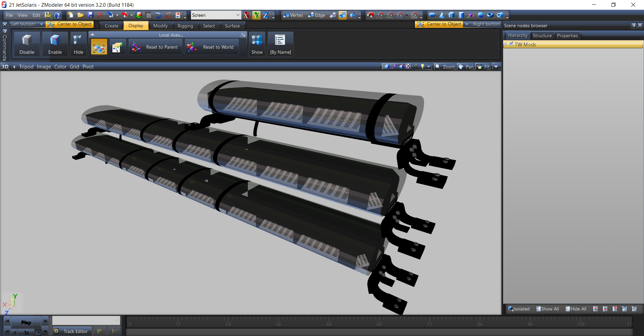Click the light bulb viewport icon
644x336 pixels.
pyautogui.click(x=423, y=66)
